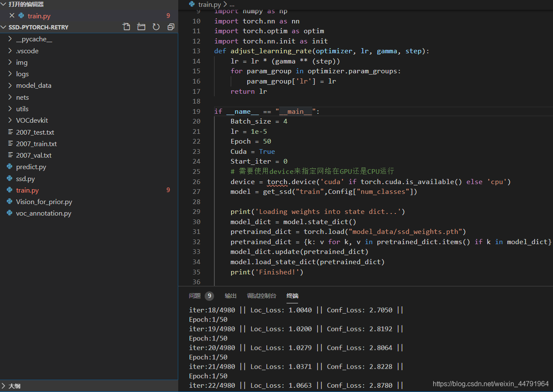Image resolution: width=553 pixels, height=392 pixels.
Task: Click the 'Epoch = 50' code line
Action: click(x=251, y=141)
